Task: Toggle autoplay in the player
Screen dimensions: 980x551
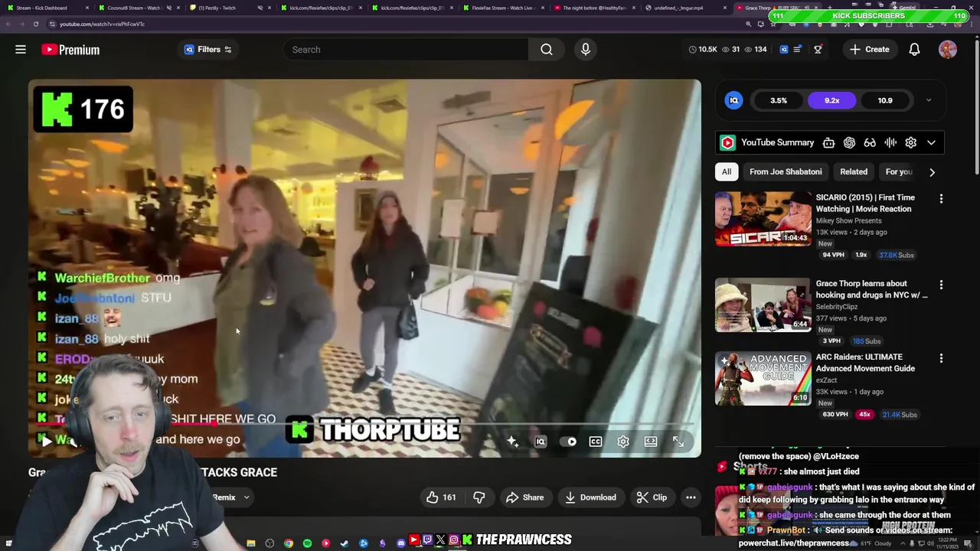Action: [568, 442]
